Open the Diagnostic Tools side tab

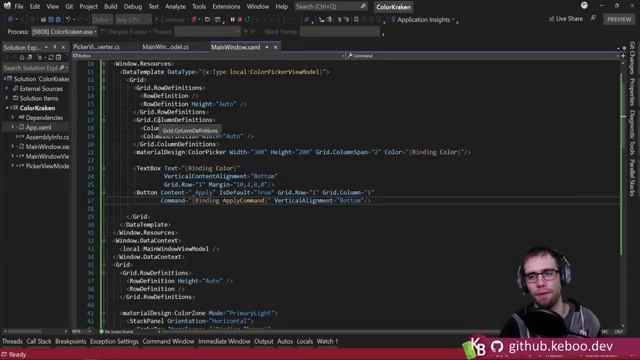(x=632, y=133)
